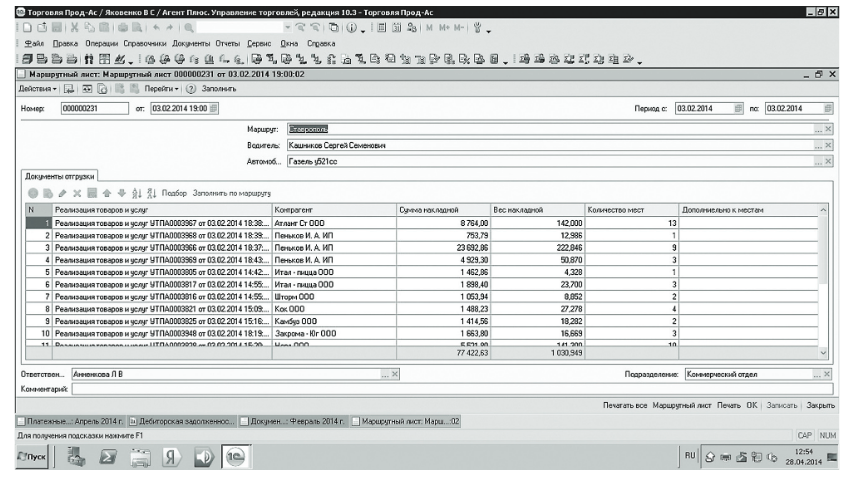This screenshot has width=859, height=478.
Task: Click the M- memory button
Action: (459, 27)
